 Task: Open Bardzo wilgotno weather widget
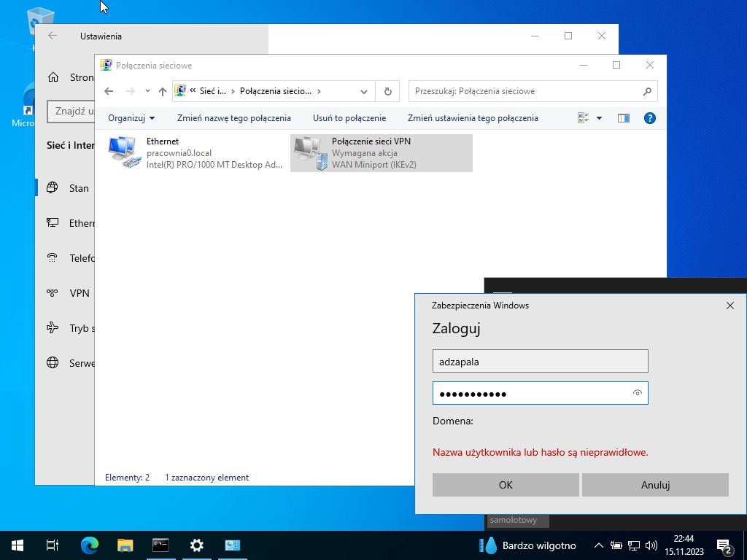528,545
